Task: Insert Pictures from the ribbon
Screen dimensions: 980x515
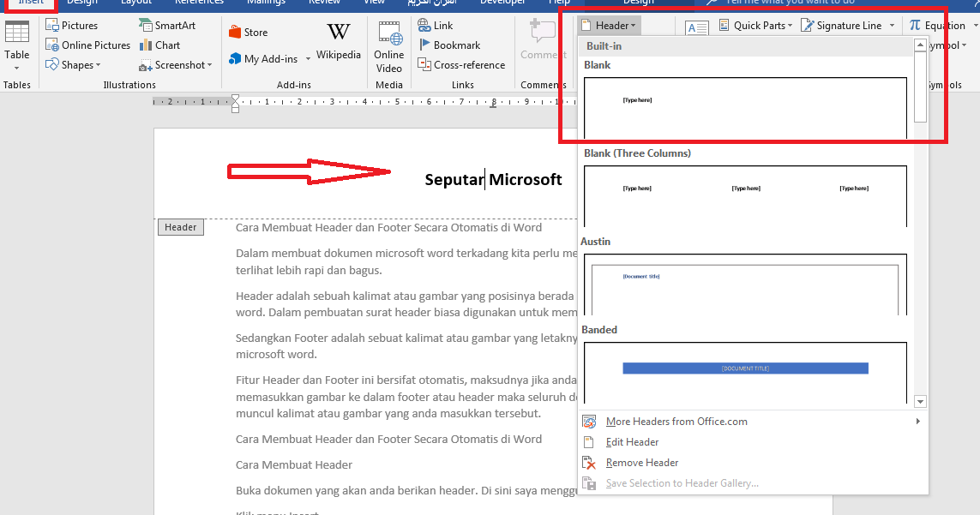Action: [x=72, y=26]
